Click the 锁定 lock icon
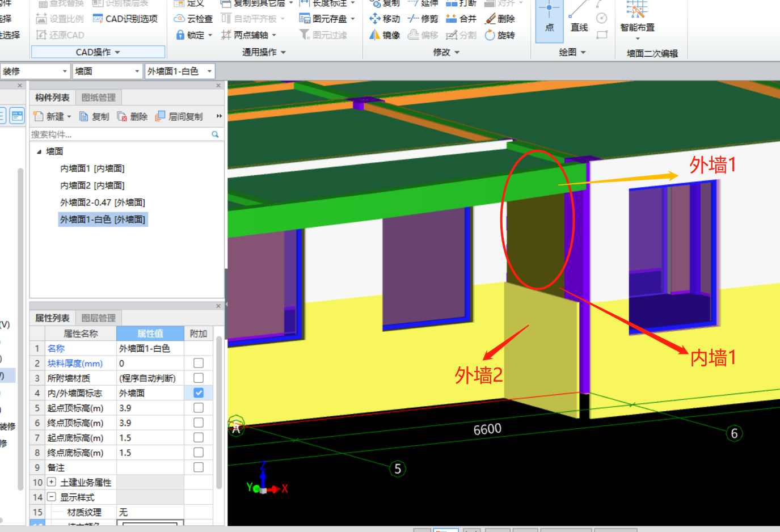This screenshot has height=532, width=780. [180, 35]
